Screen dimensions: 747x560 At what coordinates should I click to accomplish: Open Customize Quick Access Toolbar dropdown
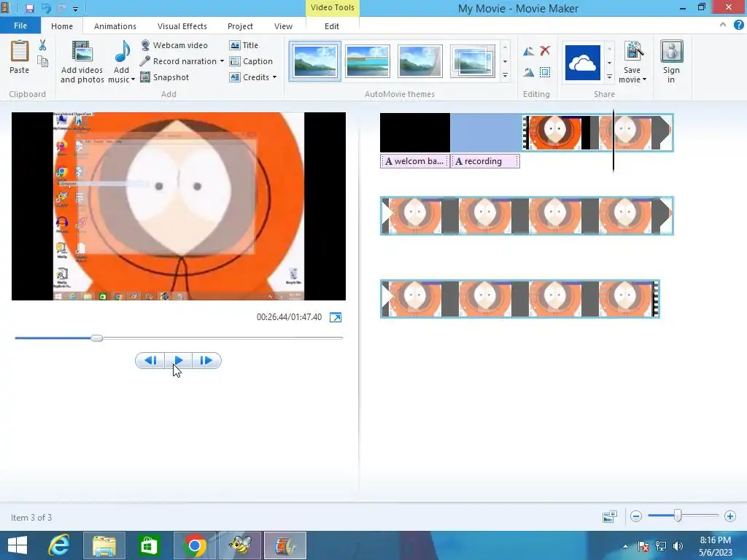tap(75, 9)
